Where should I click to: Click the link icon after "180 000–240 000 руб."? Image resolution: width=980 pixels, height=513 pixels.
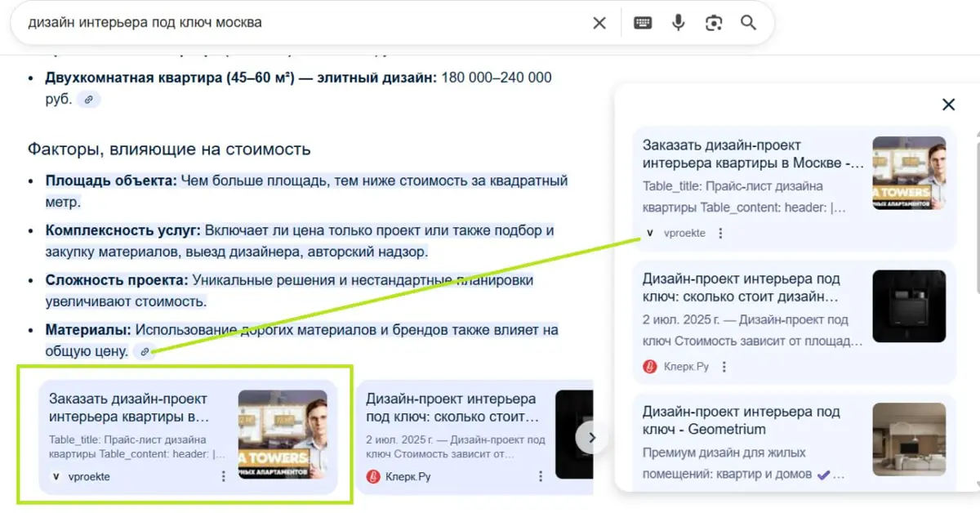(88, 99)
